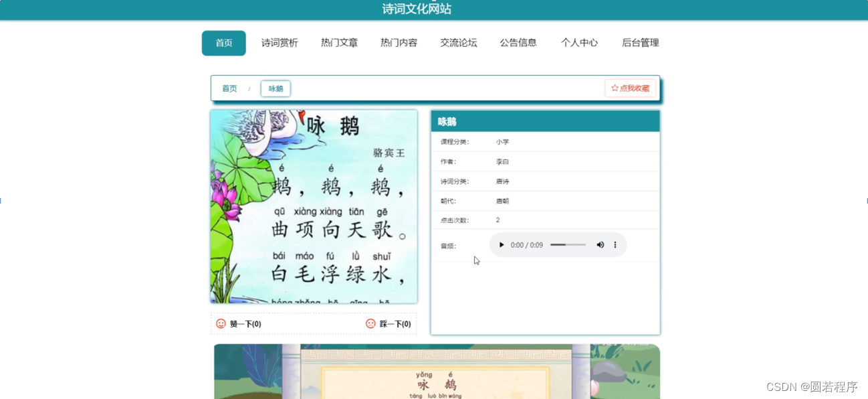
Task: Go to 个人中心 personal center
Action: pyautogui.click(x=579, y=42)
